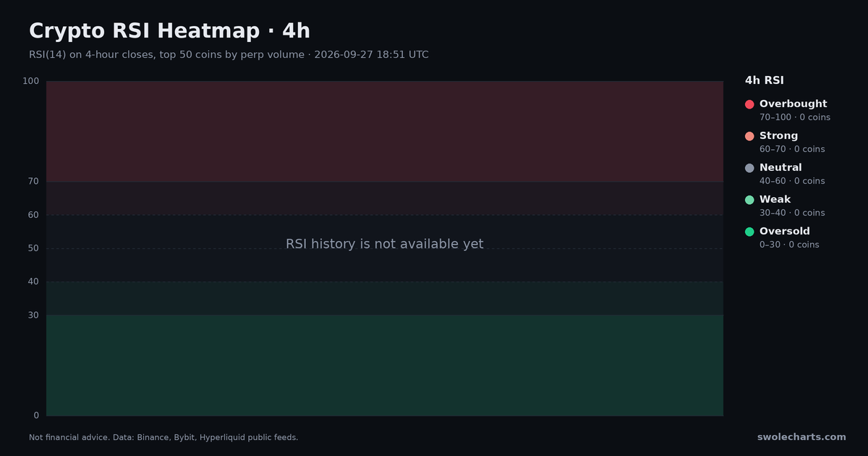
Task: Click the red Overbought legend dot
Action: (x=749, y=104)
